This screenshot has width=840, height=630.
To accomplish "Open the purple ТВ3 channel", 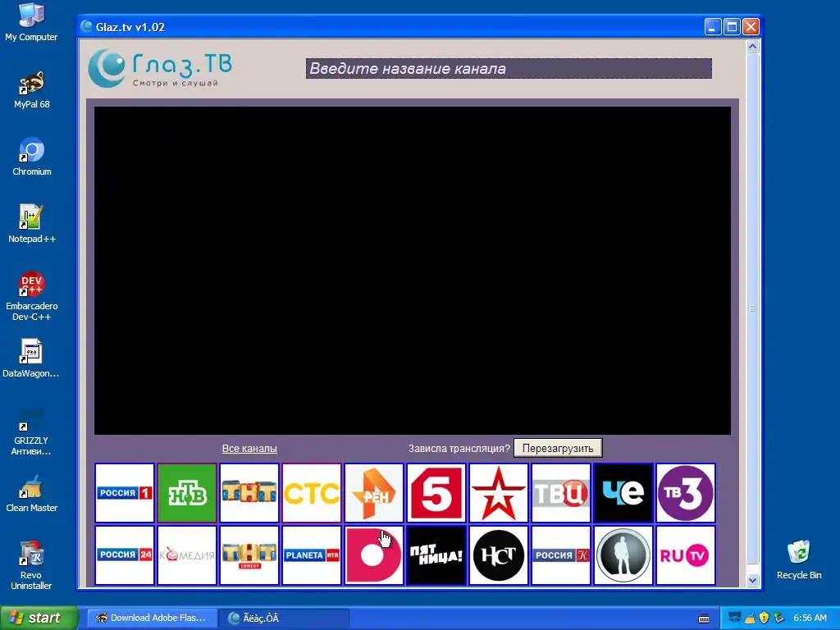I will point(685,493).
